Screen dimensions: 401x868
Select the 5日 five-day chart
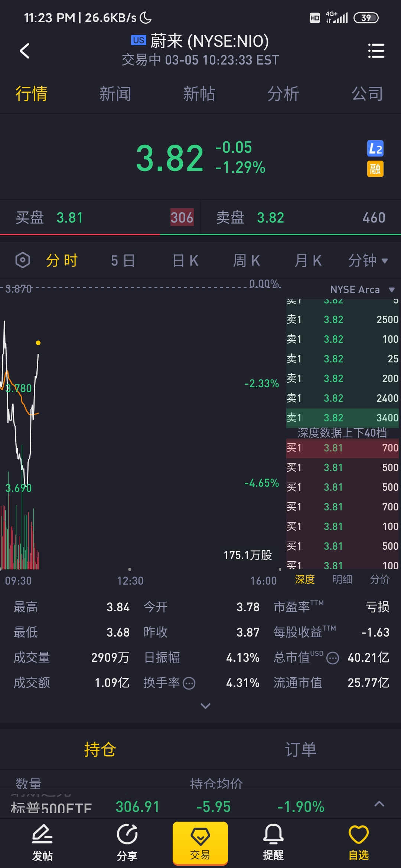coord(123,260)
